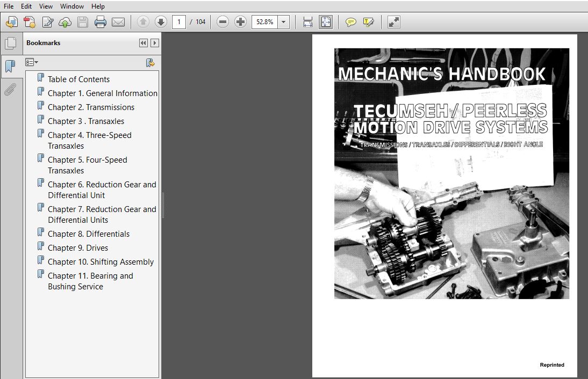Image resolution: width=588 pixels, height=379 pixels.
Task: Click the Read Mode expand icon
Action: pyautogui.click(x=394, y=22)
